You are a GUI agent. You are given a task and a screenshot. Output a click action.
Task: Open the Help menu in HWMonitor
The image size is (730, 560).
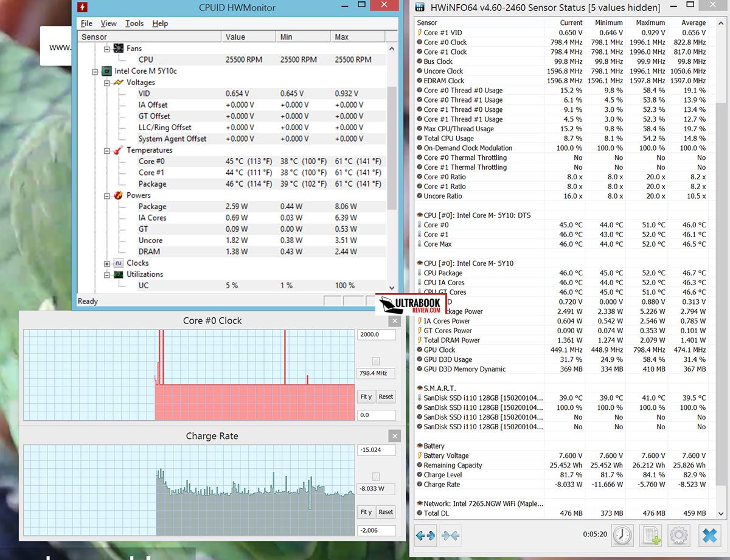(160, 23)
